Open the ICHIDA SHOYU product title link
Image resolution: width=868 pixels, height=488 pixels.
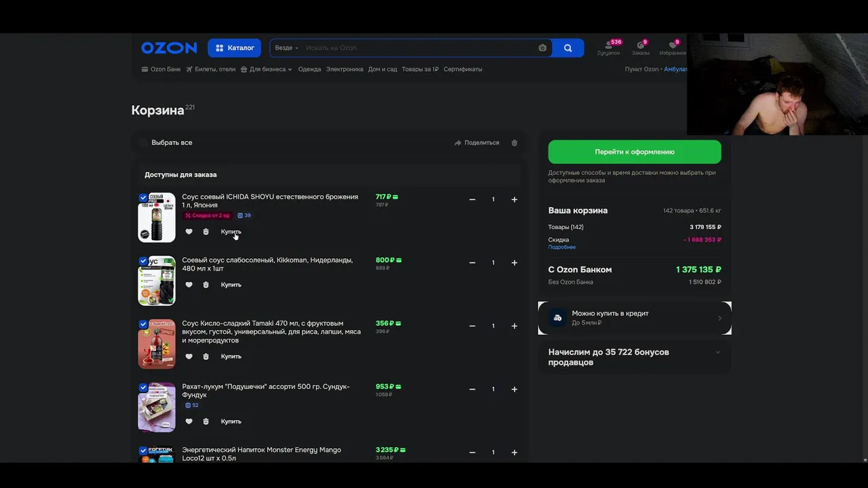(270, 201)
